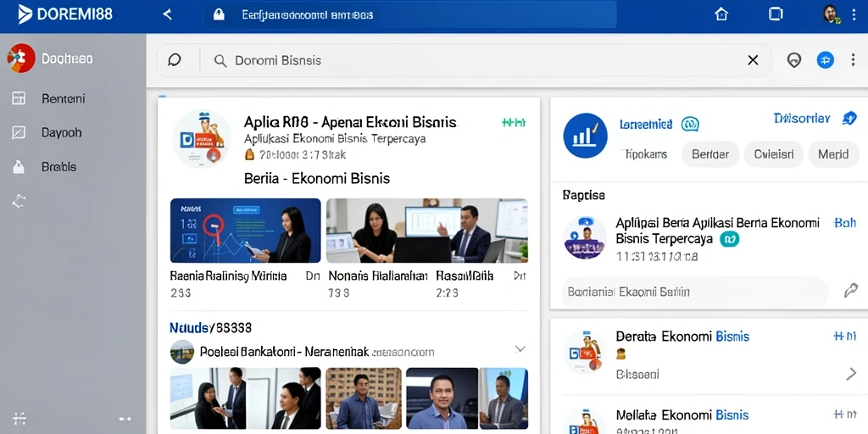Clear the Doromi Bisnis search with X

753,60
